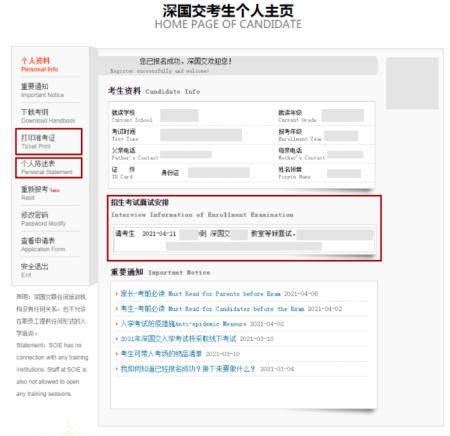Click the Interview Information heading

[202, 208]
